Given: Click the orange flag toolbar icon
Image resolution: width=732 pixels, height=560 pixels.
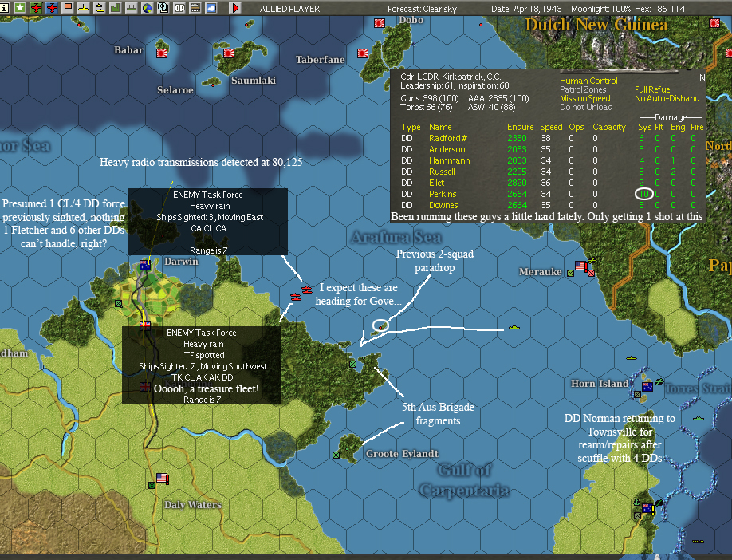Looking at the screenshot, I should pos(68,7).
